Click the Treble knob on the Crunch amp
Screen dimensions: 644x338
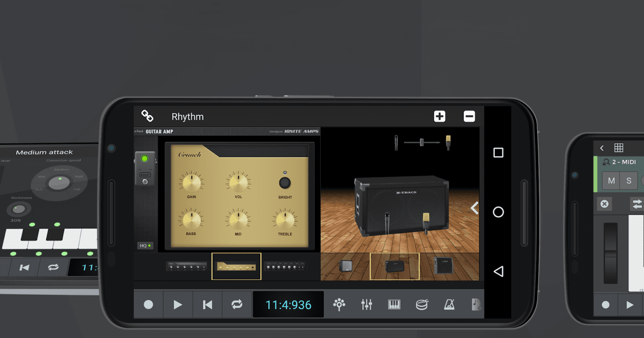point(285,219)
